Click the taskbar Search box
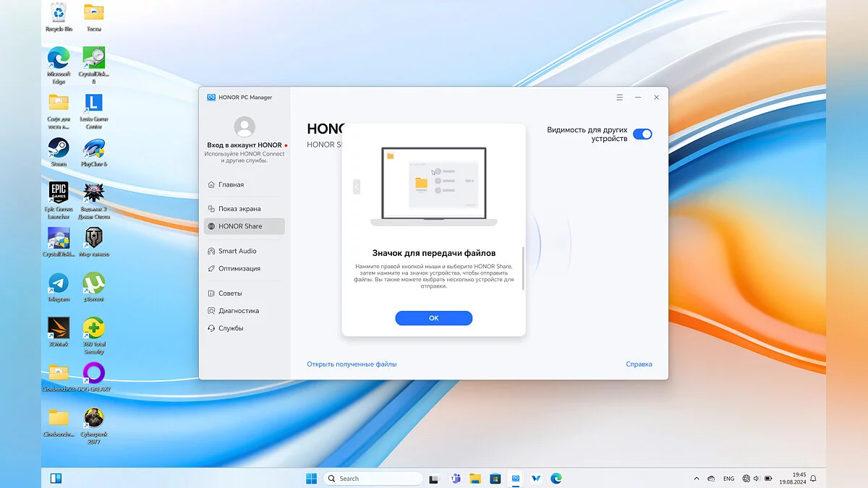 (x=373, y=478)
